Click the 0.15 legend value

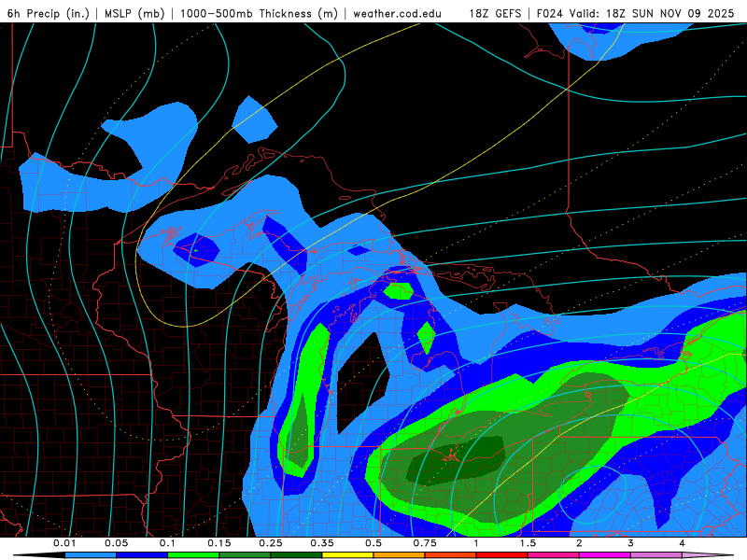coord(219,543)
